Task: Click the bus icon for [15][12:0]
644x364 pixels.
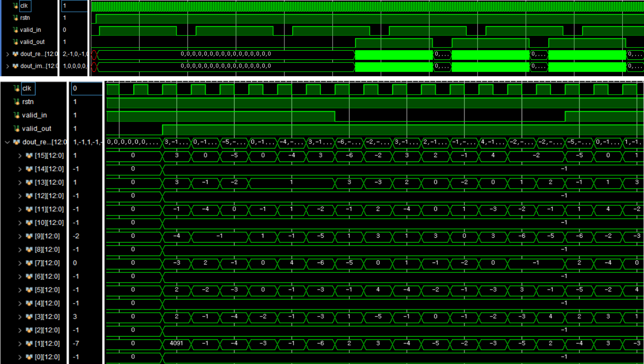Action: [x=29, y=156]
